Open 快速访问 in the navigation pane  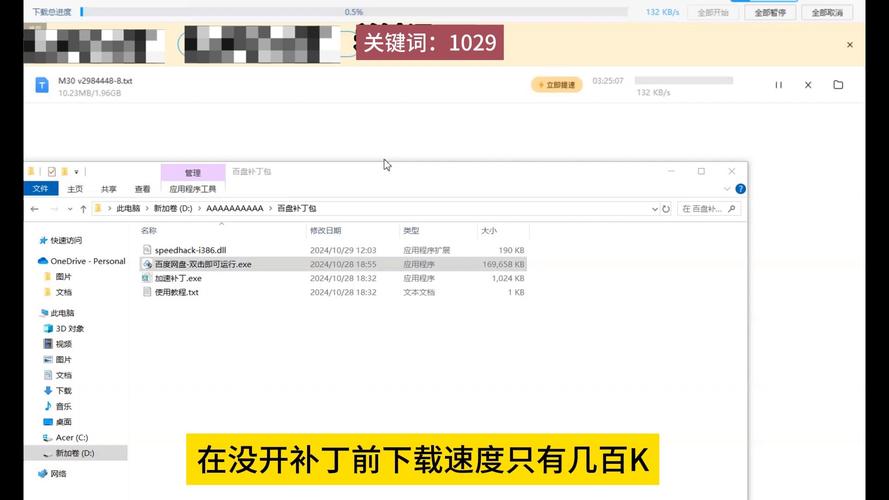click(66, 240)
